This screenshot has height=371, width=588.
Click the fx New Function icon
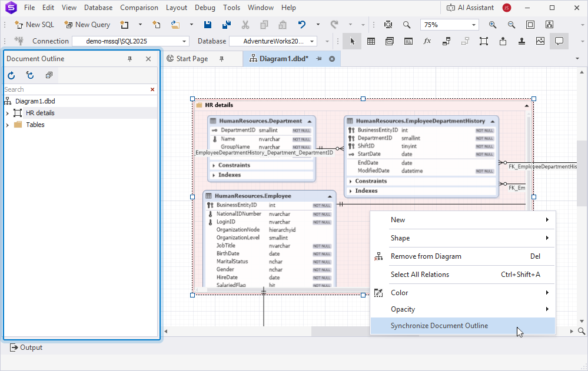coord(427,41)
